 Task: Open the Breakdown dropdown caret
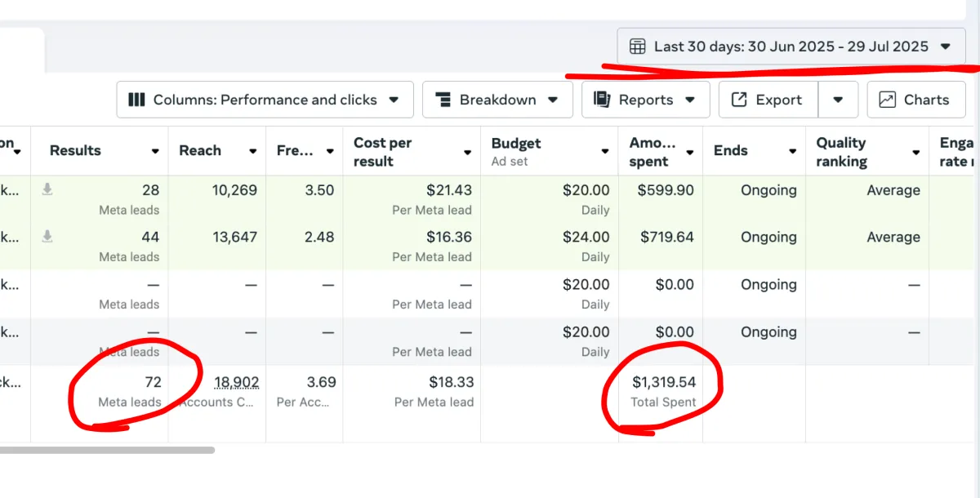tap(553, 100)
